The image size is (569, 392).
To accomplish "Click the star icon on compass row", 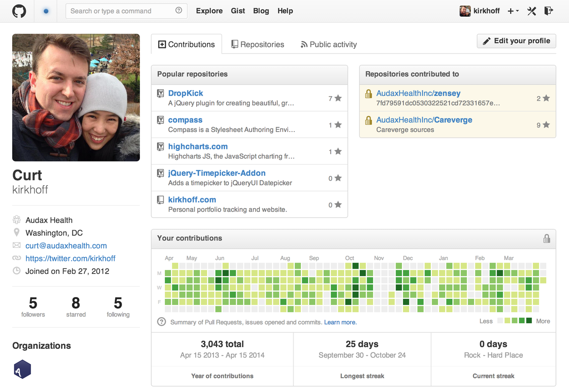I will [338, 125].
